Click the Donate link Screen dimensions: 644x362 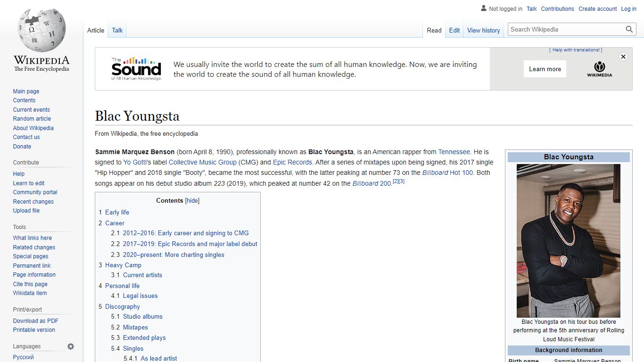click(22, 147)
